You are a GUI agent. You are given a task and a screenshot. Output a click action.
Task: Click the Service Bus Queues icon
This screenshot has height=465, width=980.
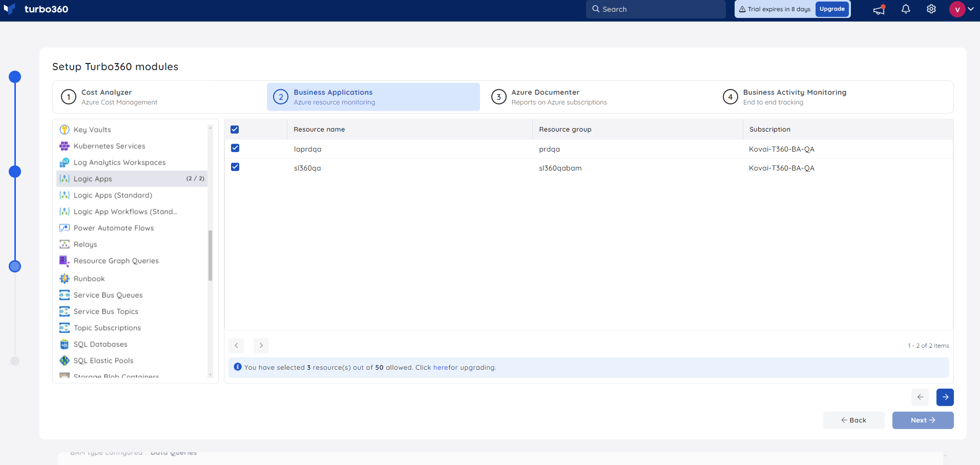tap(65, 295)
